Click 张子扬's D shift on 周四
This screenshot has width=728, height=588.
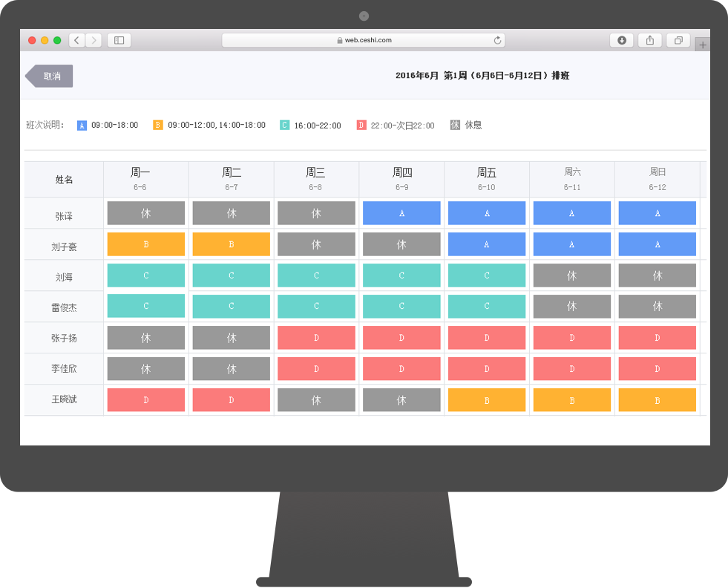tap(401, 338)
